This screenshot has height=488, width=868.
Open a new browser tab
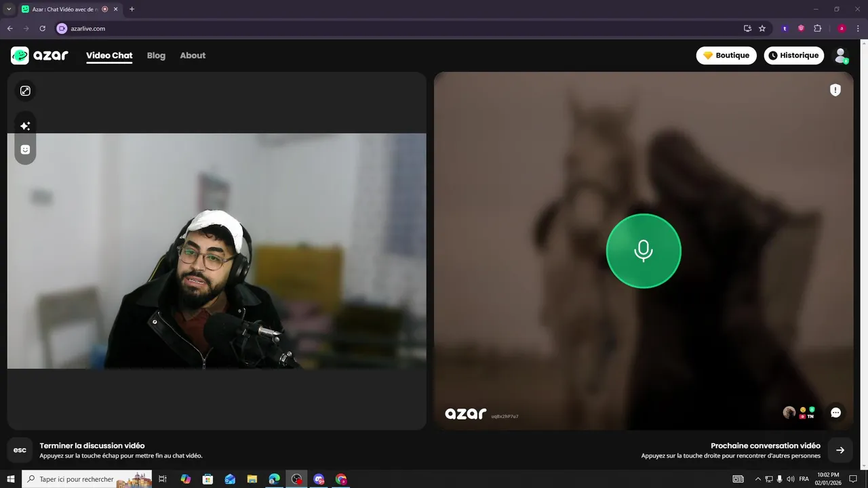pos(132,9)
